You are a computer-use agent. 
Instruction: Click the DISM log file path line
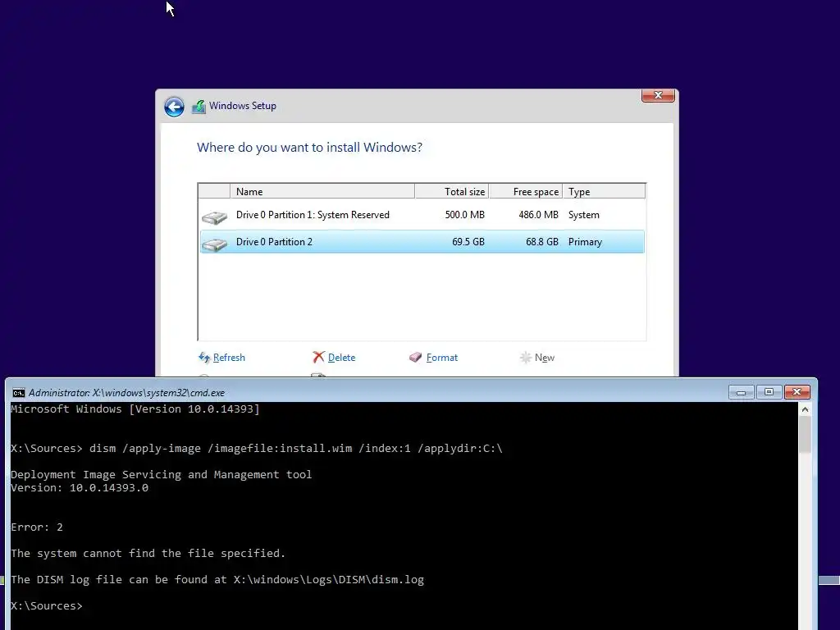(217, 580)
